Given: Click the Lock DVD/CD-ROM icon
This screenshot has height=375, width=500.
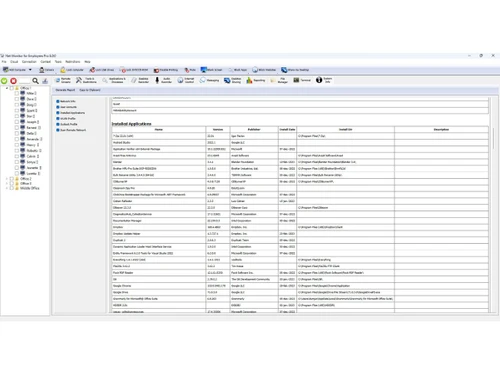Looking at the screenshot, I should tap(123, 70).
